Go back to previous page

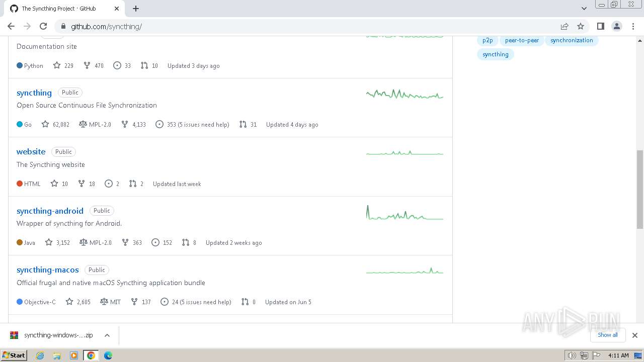coord(11,26)
